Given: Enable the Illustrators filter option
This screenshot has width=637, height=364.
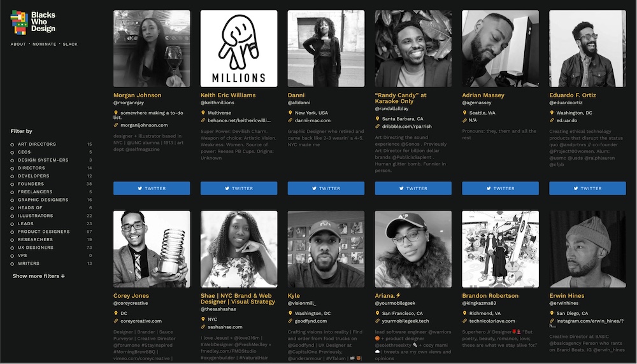Looking at the screenshot, I should 12,216.
